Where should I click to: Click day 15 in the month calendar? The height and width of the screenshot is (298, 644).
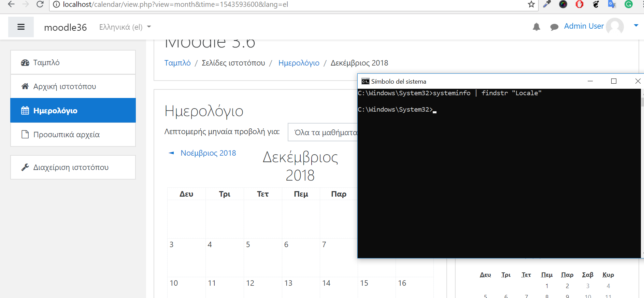(x=364, y=283)
